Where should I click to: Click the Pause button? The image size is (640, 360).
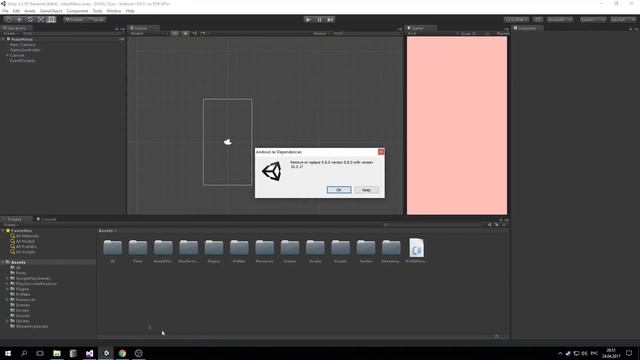(x=319, y=20)
